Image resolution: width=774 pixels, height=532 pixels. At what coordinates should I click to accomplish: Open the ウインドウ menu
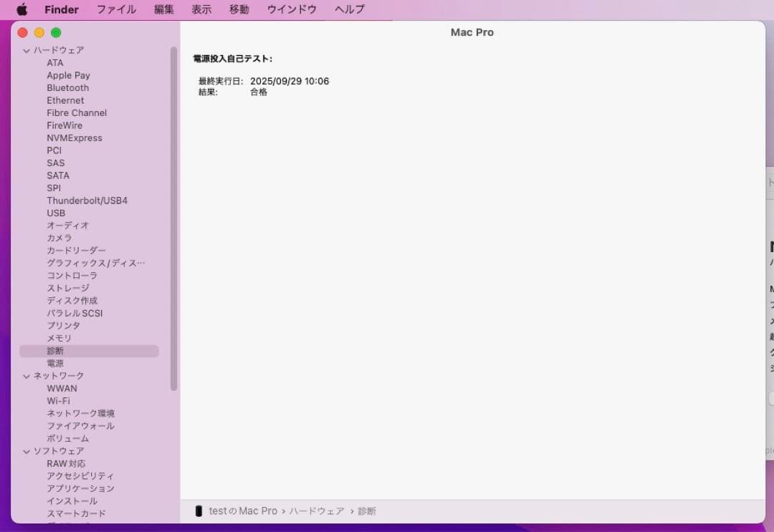pos(292,9)
